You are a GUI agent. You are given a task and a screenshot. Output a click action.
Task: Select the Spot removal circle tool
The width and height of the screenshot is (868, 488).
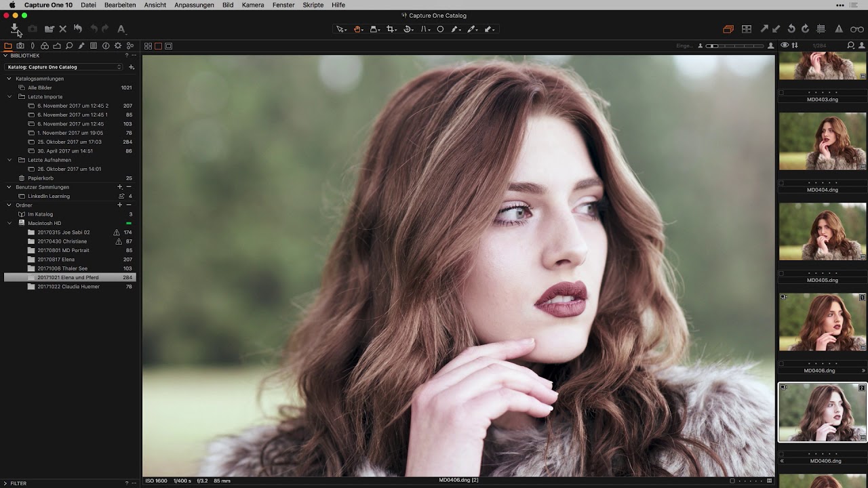point(440,29)
